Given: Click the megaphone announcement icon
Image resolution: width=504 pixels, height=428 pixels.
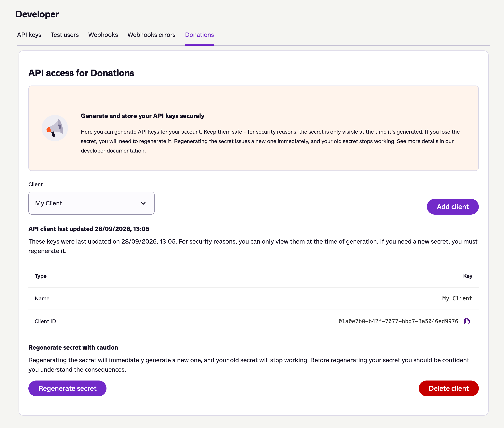Looking at the screenshot, I should click(55, 128).
